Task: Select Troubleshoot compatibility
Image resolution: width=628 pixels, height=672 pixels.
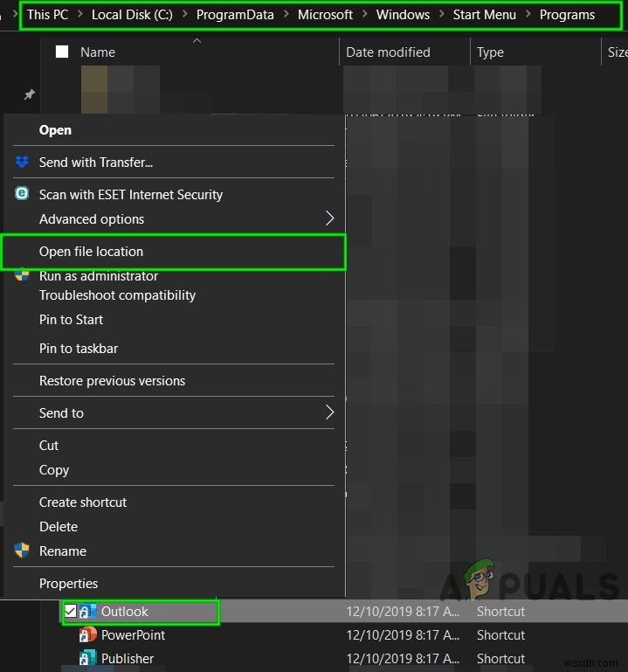Action: pyautogui.click(x=117, y=295)
